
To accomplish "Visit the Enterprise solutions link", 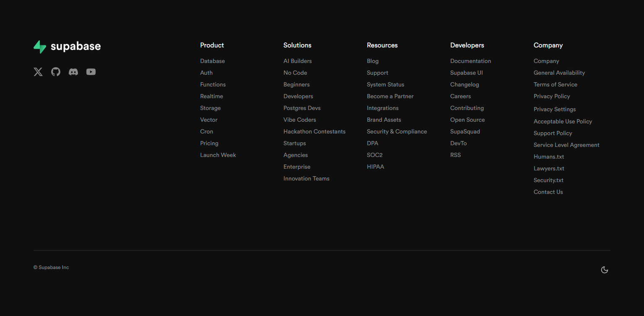I will point(297,167).
